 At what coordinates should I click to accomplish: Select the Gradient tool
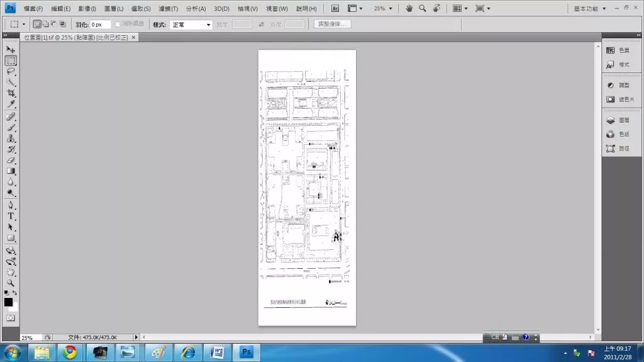[11, 171]
